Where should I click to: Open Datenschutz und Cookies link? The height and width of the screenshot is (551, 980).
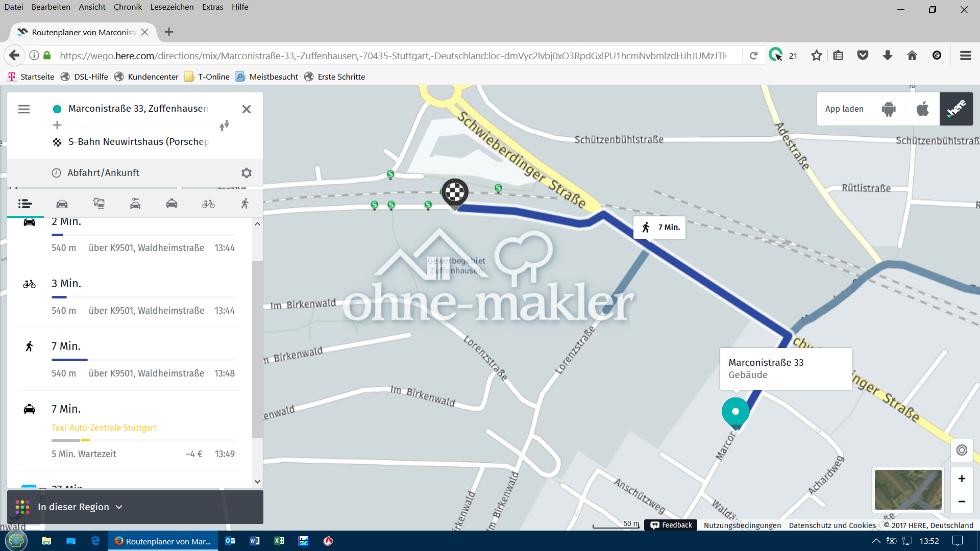[832, 525]
